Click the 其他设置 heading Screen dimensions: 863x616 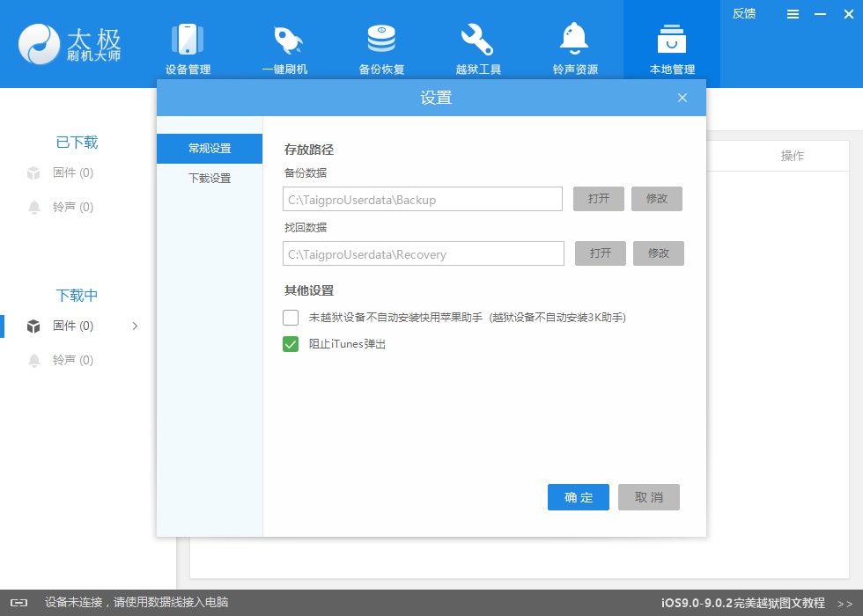[x=309, y=290]
